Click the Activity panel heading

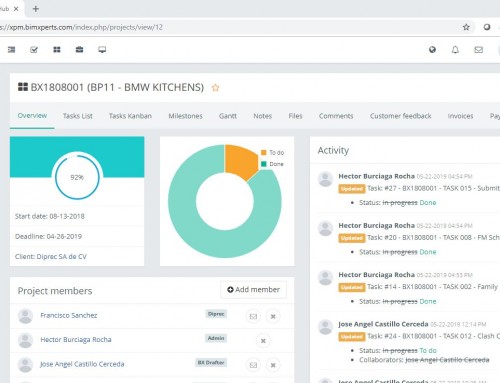333,150
